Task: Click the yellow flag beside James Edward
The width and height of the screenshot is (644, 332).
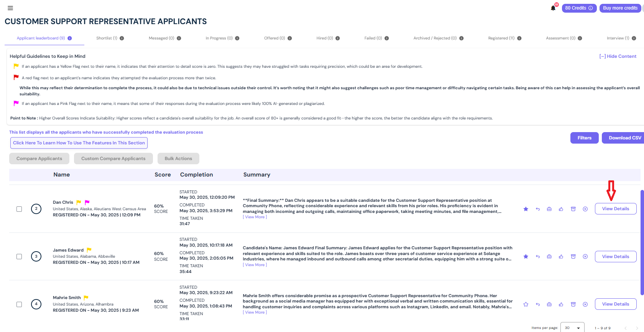Action: tap(89, 250)
